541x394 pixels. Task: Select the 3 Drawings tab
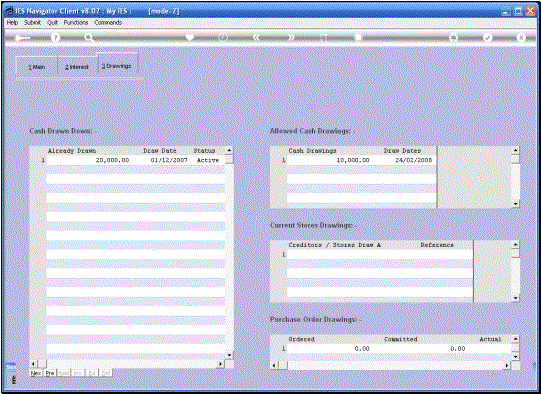pos(117,64)
